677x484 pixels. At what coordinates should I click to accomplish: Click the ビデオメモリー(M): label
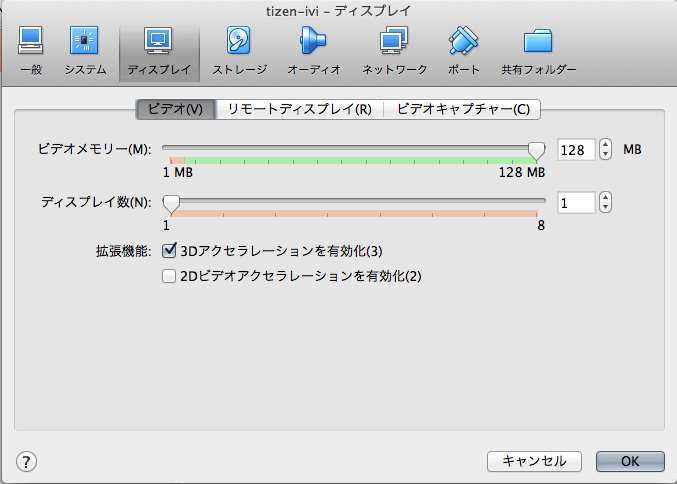(95, 150)
